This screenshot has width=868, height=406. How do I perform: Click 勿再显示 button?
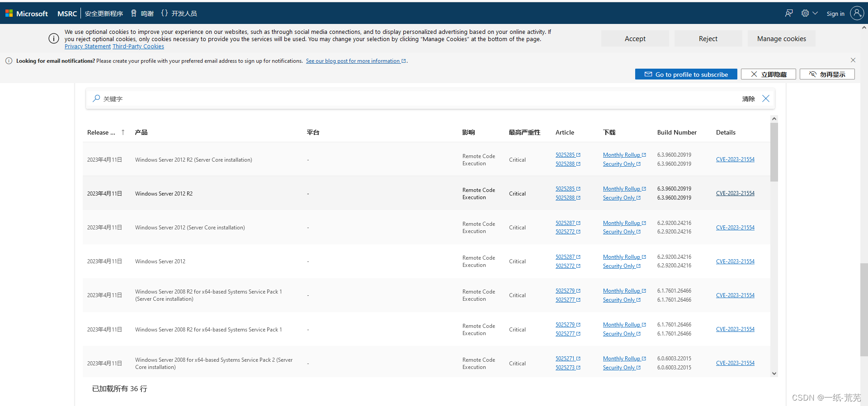(827, 74)
